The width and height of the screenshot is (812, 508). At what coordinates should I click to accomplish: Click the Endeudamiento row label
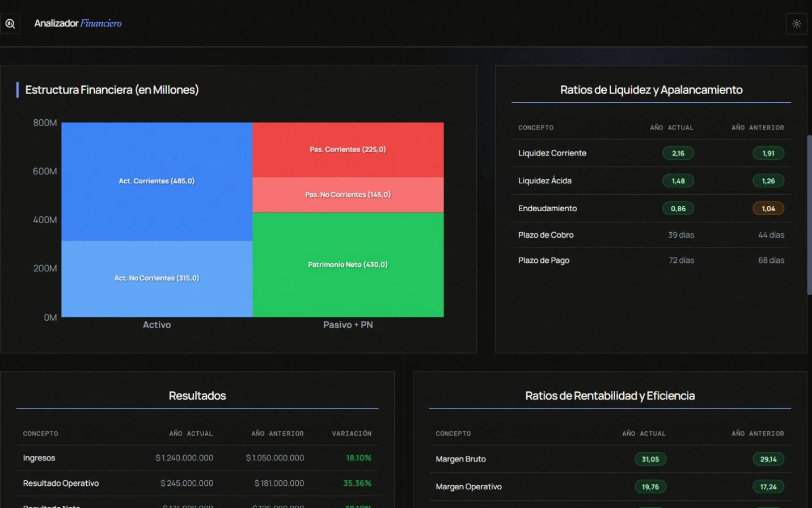coord(547,208)
